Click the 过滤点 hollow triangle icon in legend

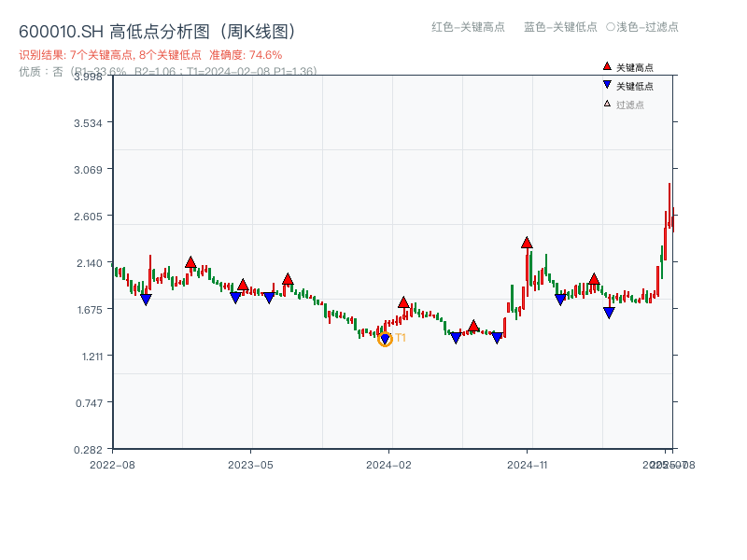605,105
